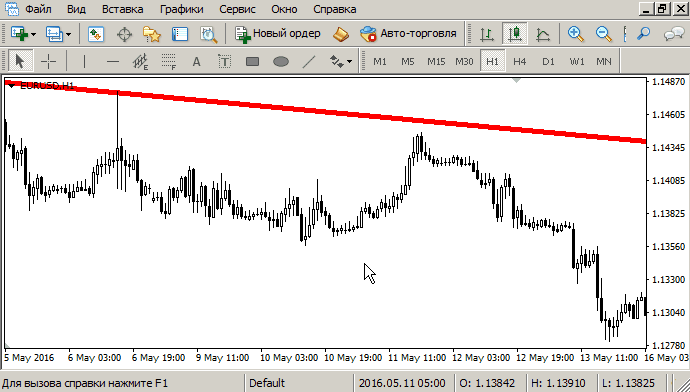This screenshot has width=690, height=392.
Task: Select the crosshair cursor tool
Action: pos(48,62)
